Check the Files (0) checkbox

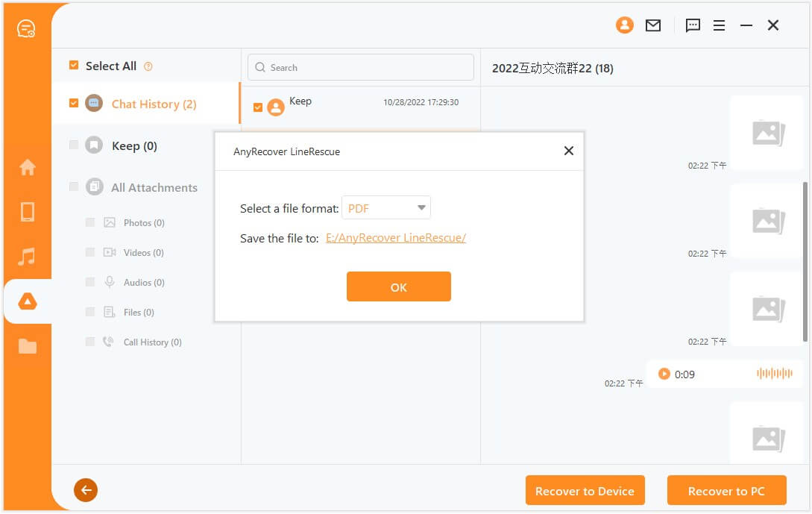[x=90, y=312]
